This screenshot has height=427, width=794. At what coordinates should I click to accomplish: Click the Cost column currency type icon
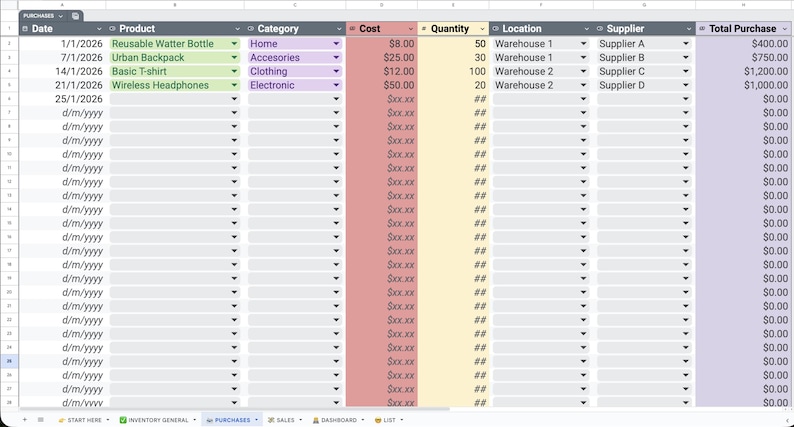pyautogui.click(x=352, y=29)
